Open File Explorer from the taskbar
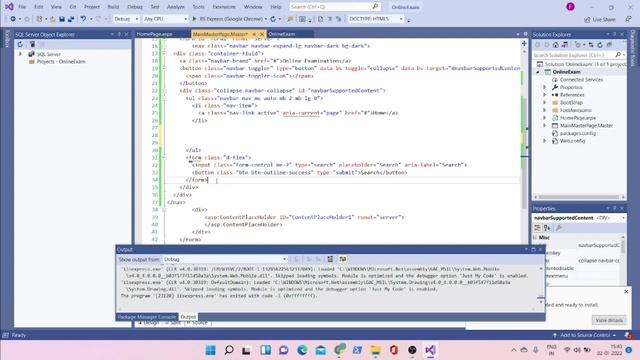 [x=376, y=350]
